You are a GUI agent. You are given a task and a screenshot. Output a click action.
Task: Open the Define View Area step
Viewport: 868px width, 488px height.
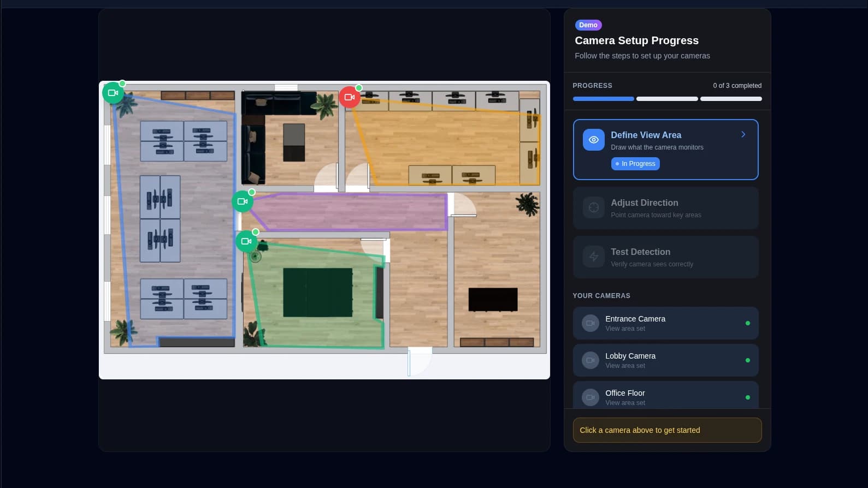665,150
